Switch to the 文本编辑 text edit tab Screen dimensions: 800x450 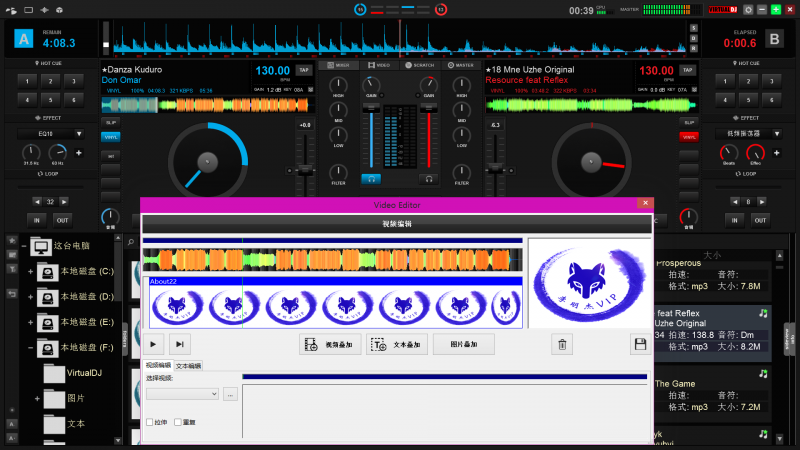[189, 366]
